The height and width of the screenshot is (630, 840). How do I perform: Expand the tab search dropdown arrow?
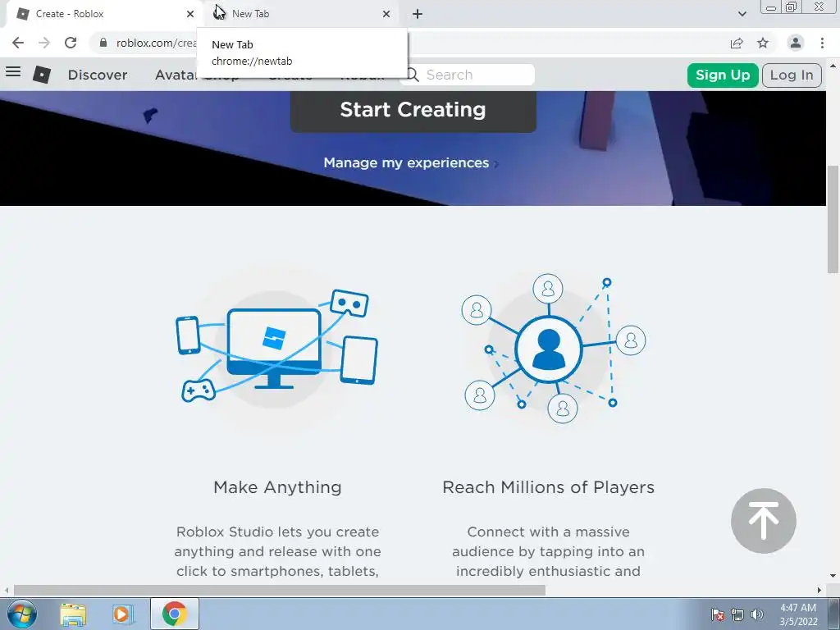742,14
